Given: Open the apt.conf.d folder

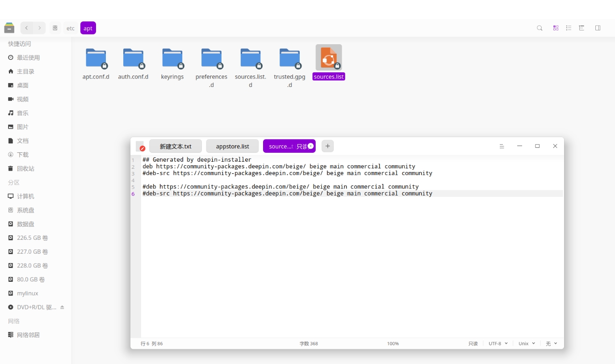Looking at the screenshot, I should pyautogui.click(x=96, y=59).
